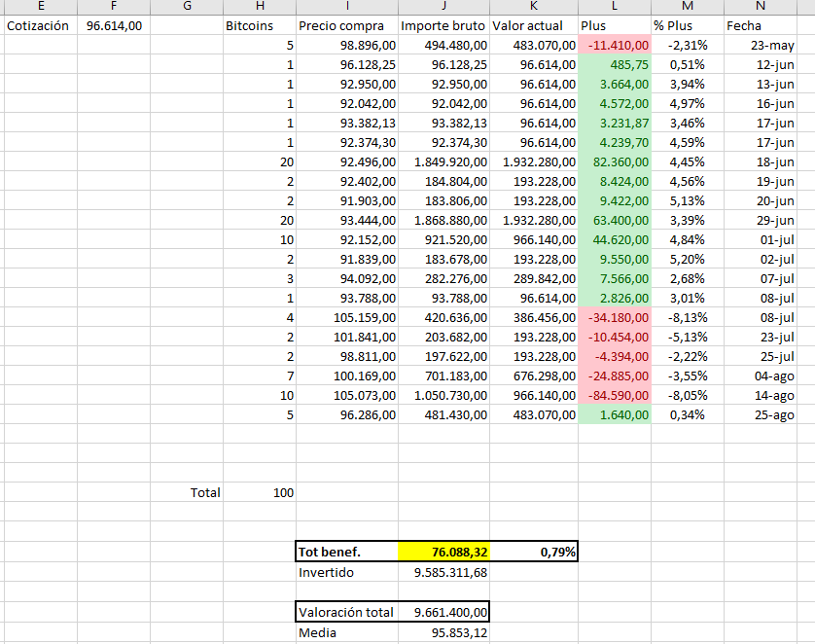The image size is (815, 644).
Task: Select column header J
Action: [443, 7]
